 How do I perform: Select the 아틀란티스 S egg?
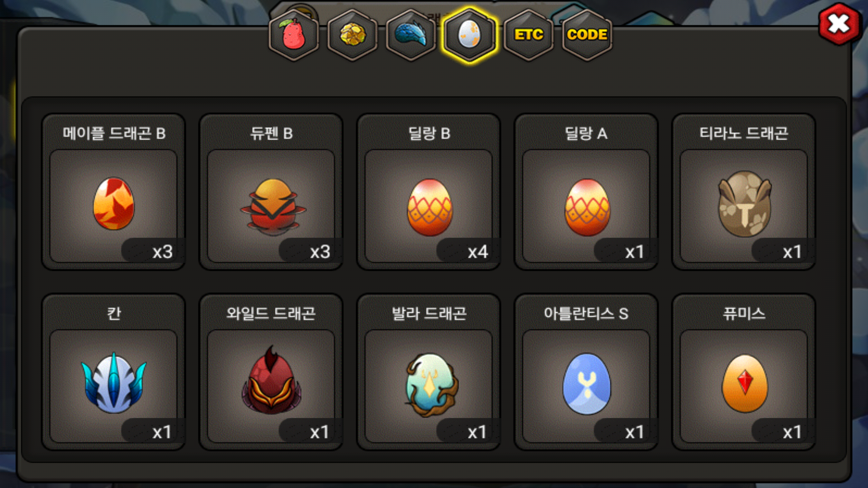(x=586, y=372)
